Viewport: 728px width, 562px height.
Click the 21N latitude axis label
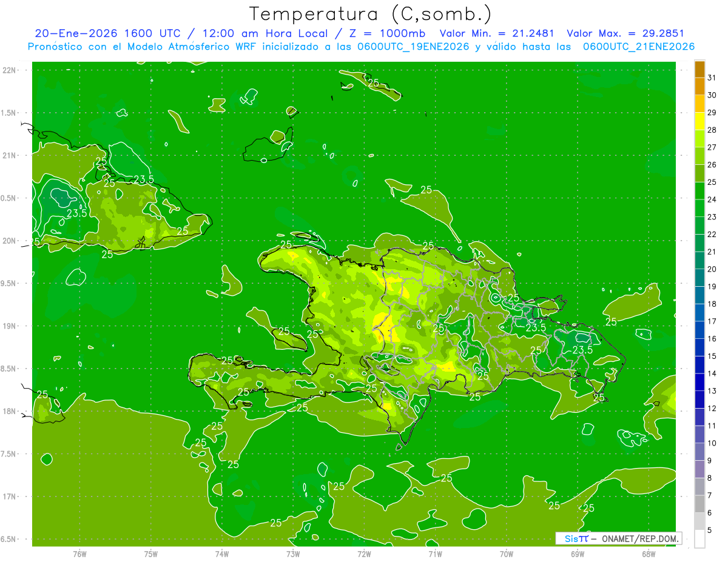(x=10, y=155)
